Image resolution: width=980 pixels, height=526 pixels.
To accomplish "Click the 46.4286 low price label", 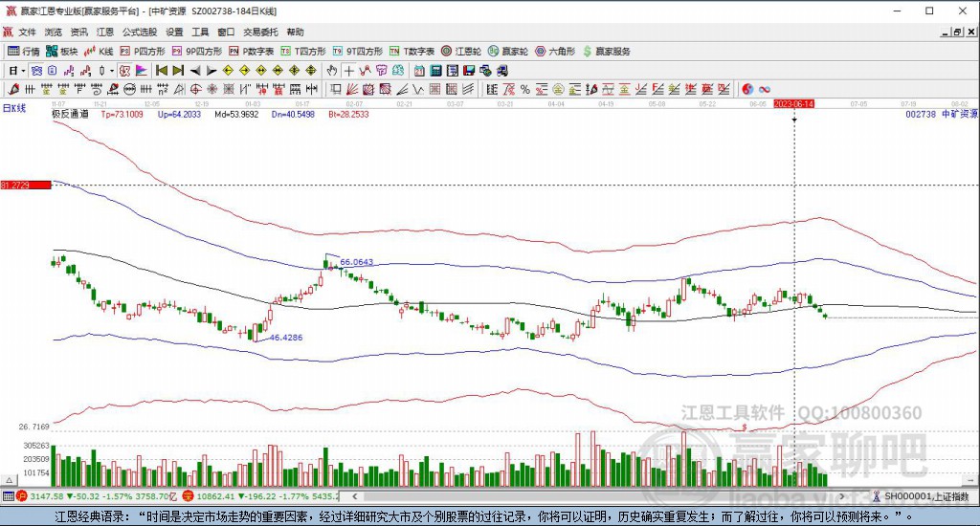I will click(286, 338).
